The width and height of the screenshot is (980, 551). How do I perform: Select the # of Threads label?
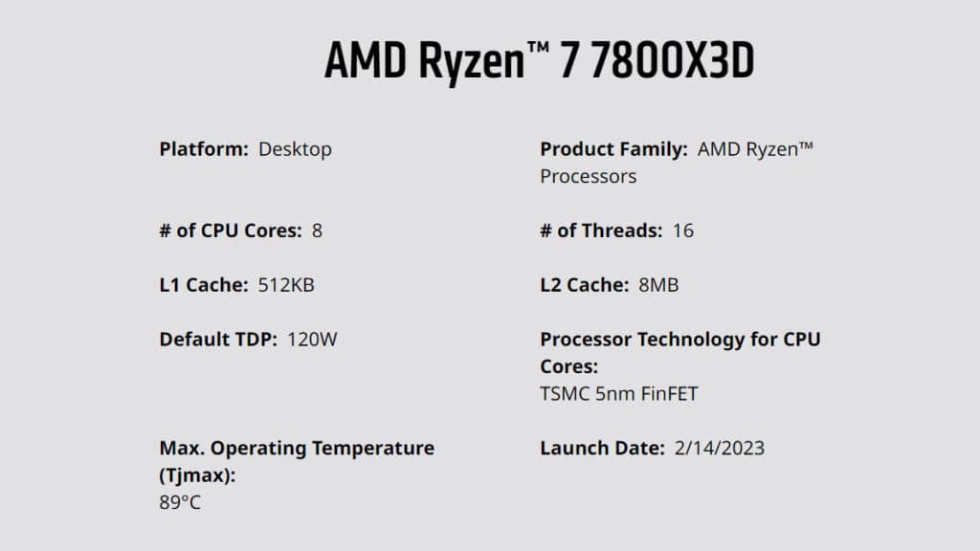click(x=601, y=231)
